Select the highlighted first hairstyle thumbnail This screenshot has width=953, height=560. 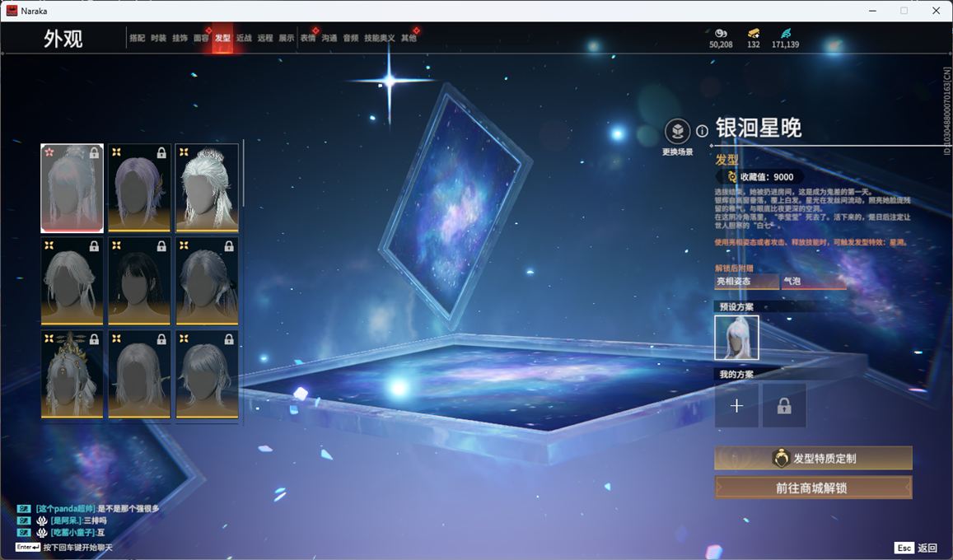click(72, 189)
